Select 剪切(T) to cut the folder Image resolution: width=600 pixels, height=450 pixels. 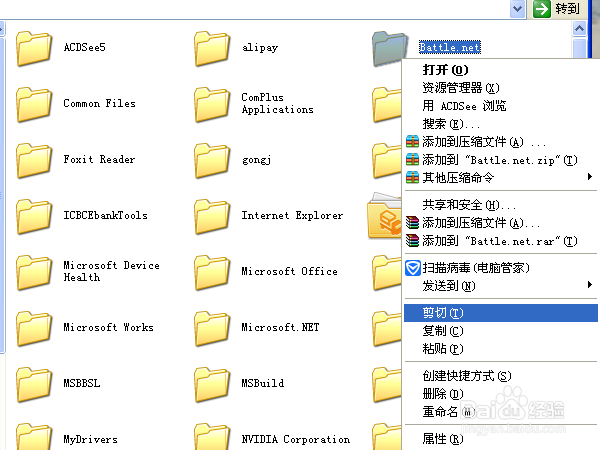[x=501, y=313]
